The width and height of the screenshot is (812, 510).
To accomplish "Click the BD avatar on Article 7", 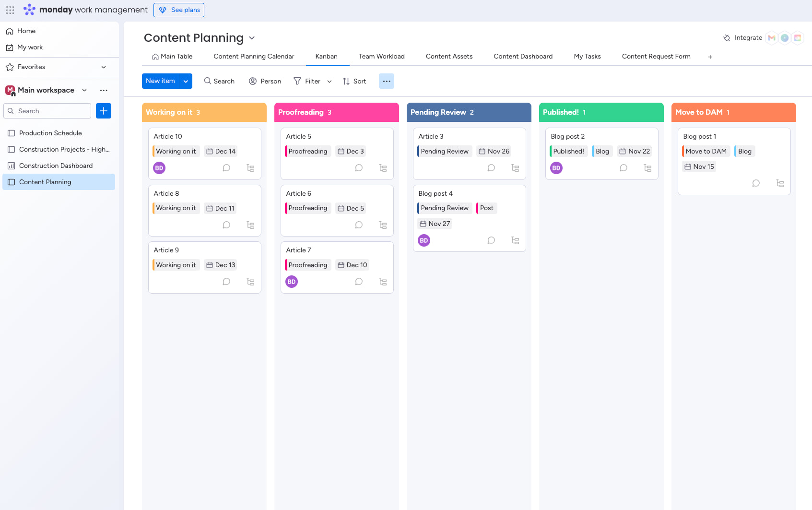I will coord(291,282).
